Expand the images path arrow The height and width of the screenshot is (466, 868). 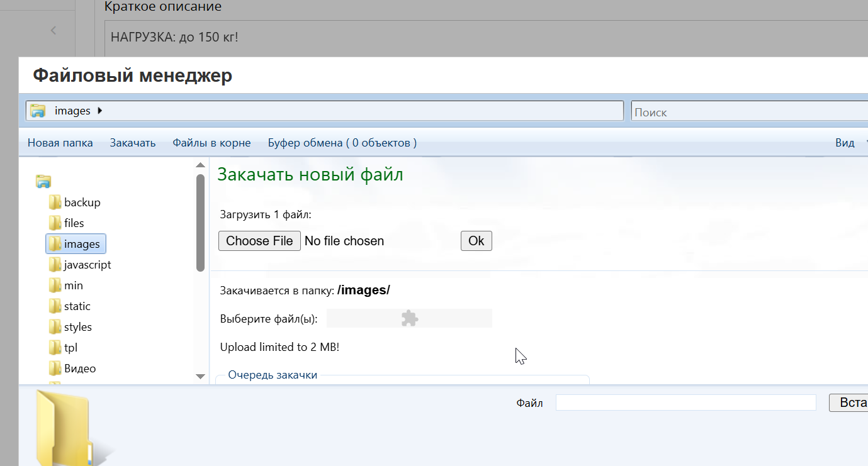[100, 111]
